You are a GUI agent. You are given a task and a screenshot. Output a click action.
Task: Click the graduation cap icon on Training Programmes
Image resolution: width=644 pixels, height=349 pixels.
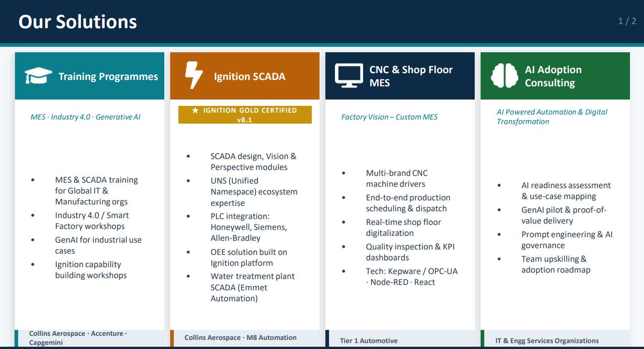pos(38,75)
